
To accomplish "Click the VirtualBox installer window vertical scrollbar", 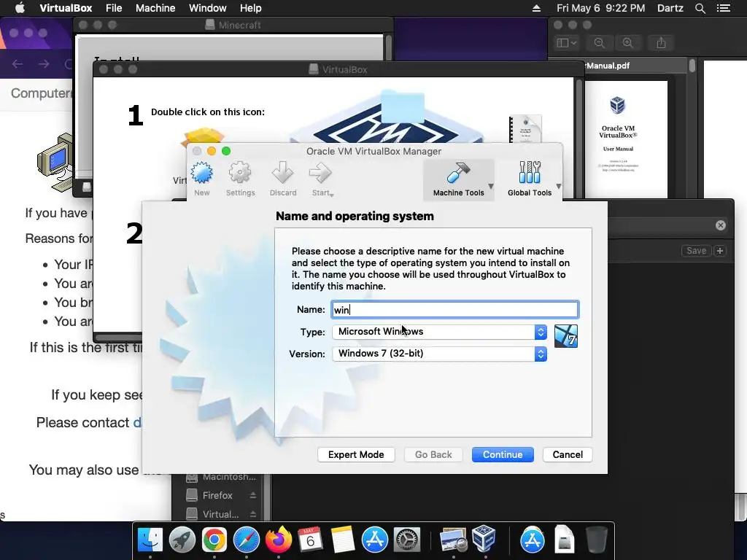I will tap(578, 138).
